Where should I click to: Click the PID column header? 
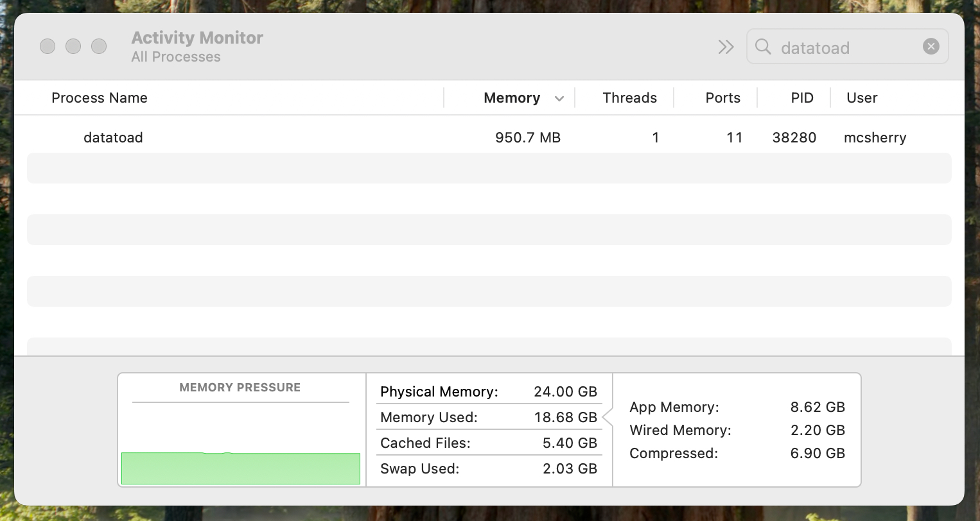[x=801, y=98]
